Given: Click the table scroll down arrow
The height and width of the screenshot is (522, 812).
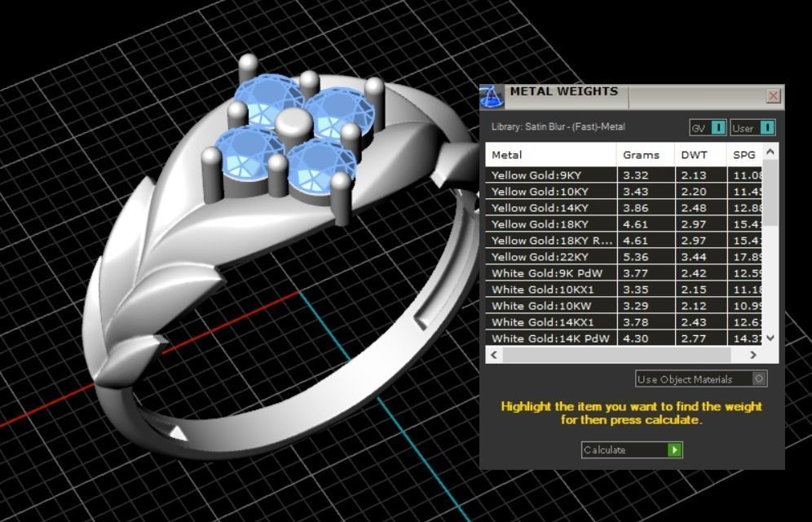Looking at the screenshot, I should click(770, 338).
